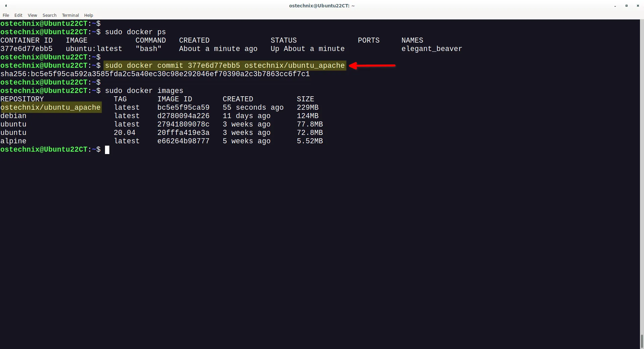644x349 pixels.
Task: Open the File menu
Action: pos(6,15)
